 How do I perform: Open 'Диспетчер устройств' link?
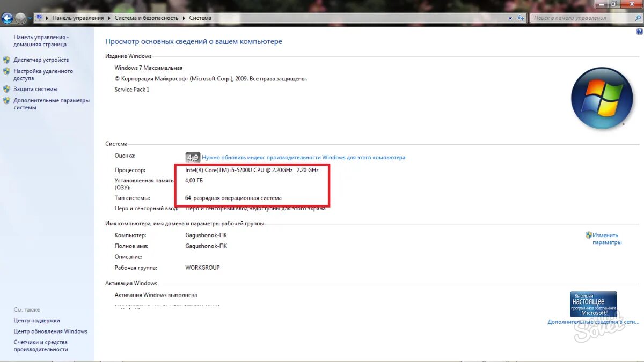click(x=41, y=60)
